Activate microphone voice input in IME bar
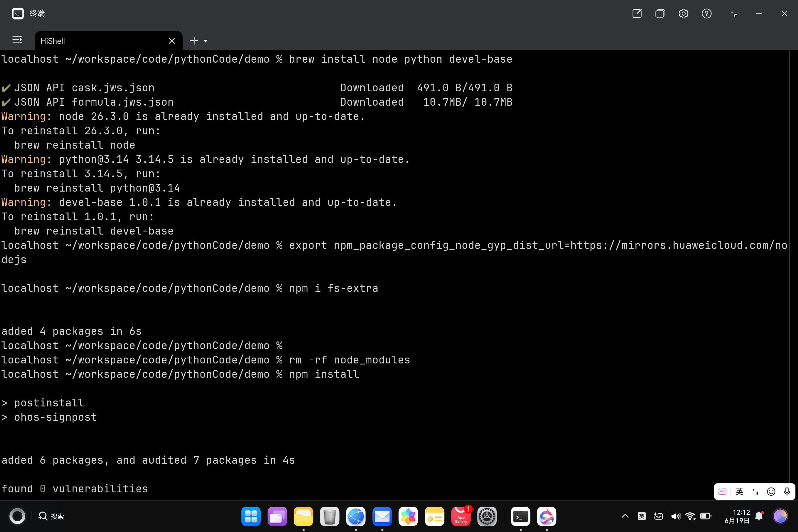The image size is (798, 532). coord(787,491)
